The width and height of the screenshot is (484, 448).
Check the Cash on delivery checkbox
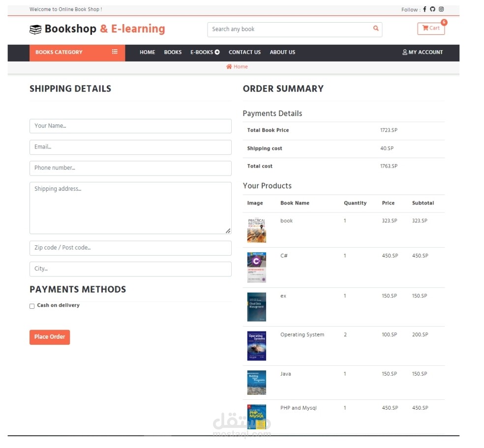click(32, 306)
